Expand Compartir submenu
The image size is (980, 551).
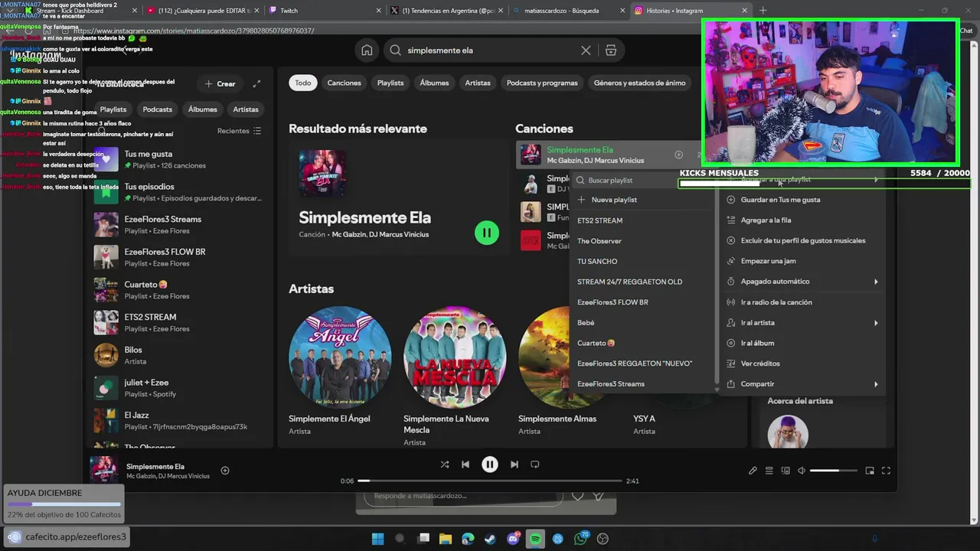[x=802, y=384]
